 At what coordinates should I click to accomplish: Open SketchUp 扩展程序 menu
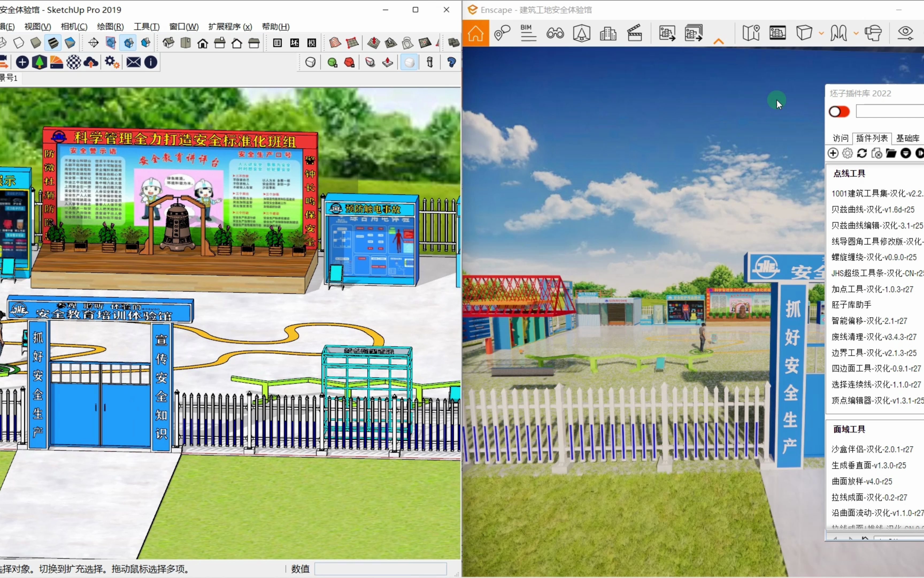click(230, 26)
